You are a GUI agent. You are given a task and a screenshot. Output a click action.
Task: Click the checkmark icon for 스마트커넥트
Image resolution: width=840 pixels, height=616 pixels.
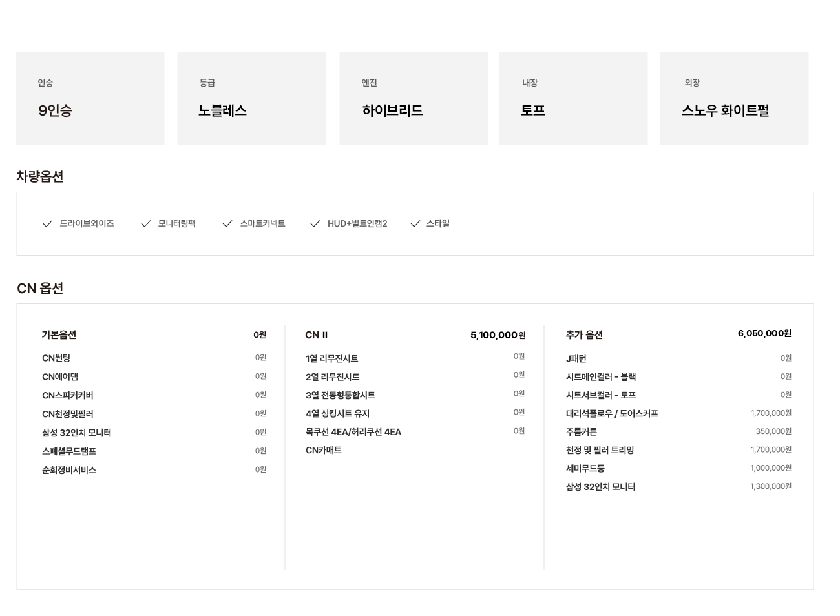(x=227, y=224)
